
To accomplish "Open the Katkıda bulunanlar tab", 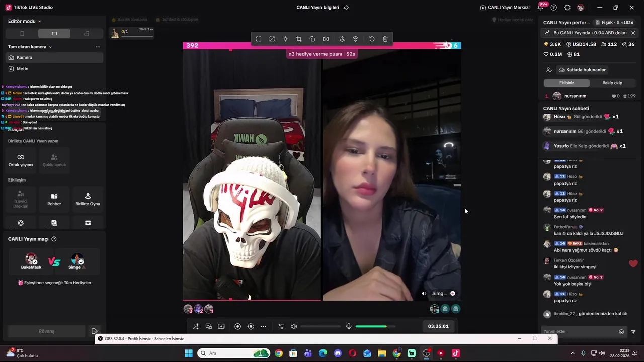I will pyautogui.click(x=582, y=70).
